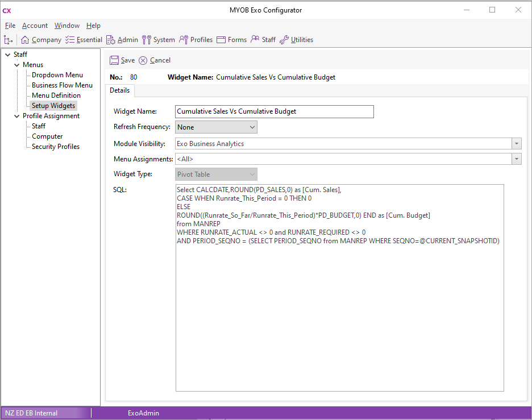Select the Details tab
532x420 pixels.
(x=119, y=90)
